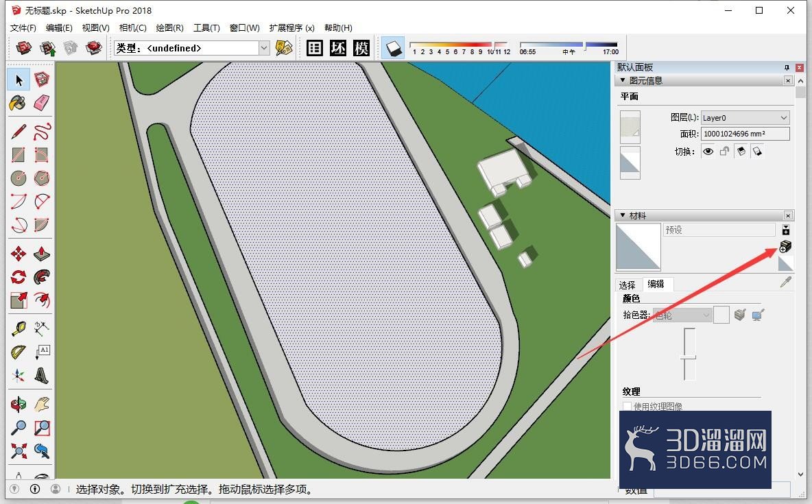Open the 编辑(E) menu
The height and width of the screenshot is (504, 812).
click(59, 27)
